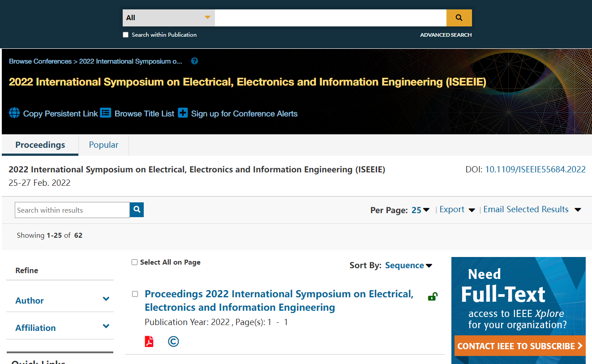Click the Copy Persistent Link text

point(60,114)
